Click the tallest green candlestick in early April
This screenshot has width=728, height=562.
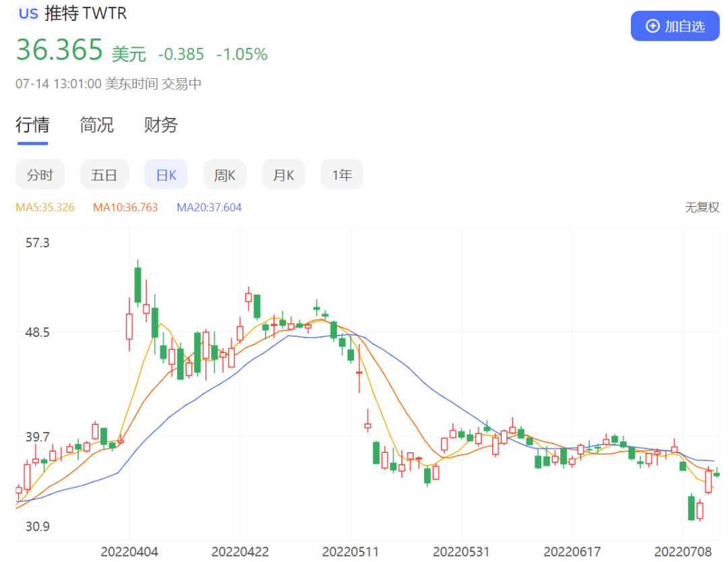pos(138,285)
